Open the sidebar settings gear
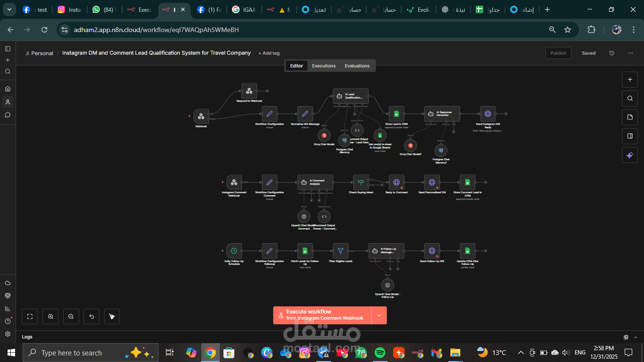This screenshot has width=644, height=362. pyautogui.click(x=8, y=334)
